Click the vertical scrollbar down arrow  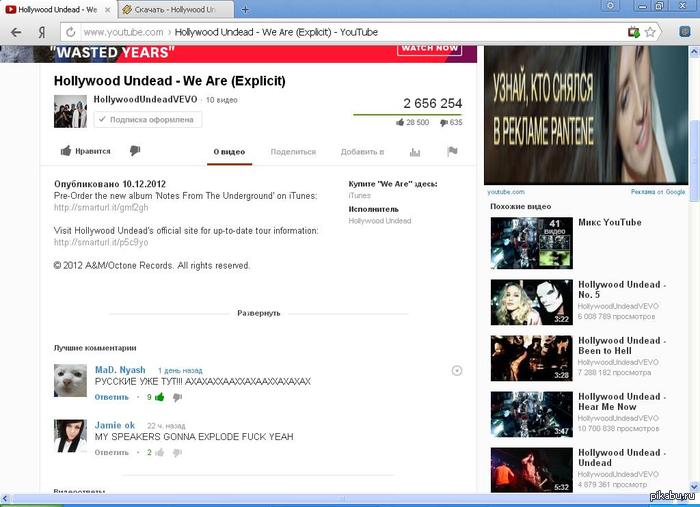[x=694, y=487]
